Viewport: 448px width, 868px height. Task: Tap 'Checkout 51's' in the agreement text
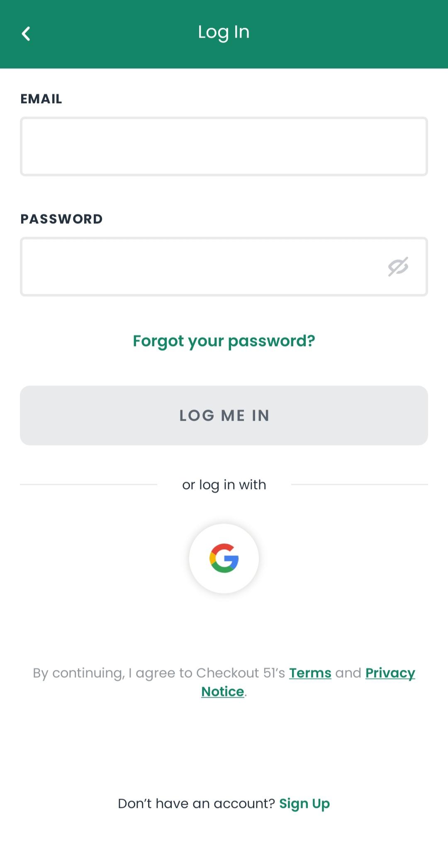(x=241, y=673)
